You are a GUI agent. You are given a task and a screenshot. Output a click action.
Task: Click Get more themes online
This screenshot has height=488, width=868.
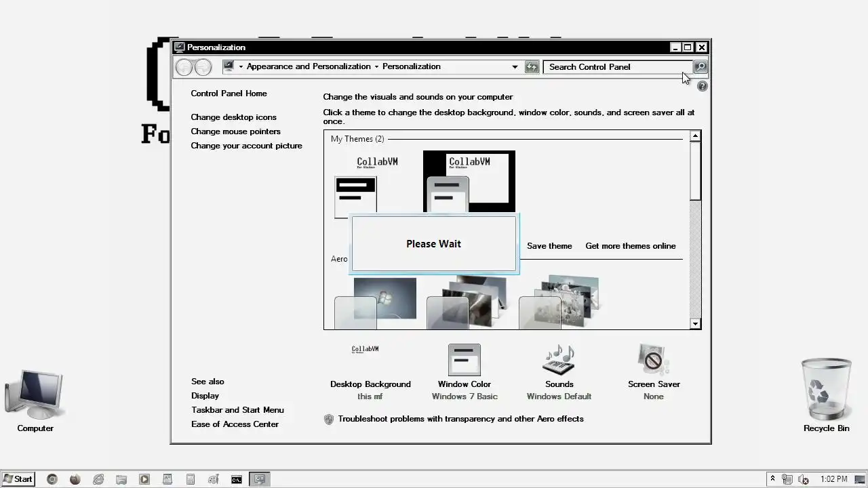click(631, 246)
